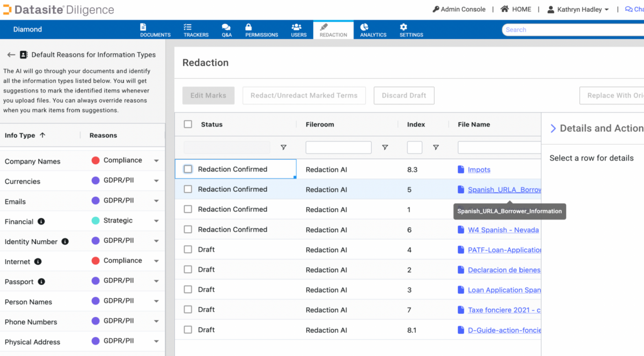This screenshot has height=356, width=644.
Task: Click the file icon beside Loan Application Spanish
Action: (461, 290)
